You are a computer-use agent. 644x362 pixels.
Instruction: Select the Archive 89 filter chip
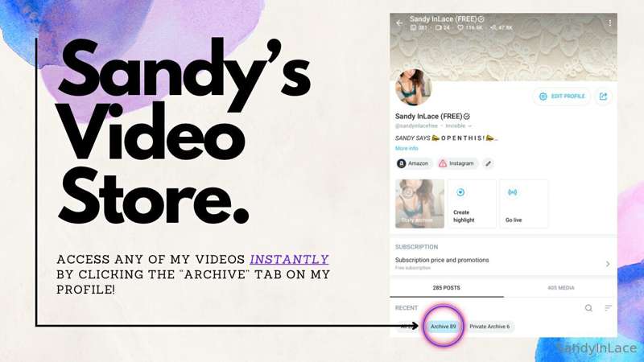coord(444,327)
